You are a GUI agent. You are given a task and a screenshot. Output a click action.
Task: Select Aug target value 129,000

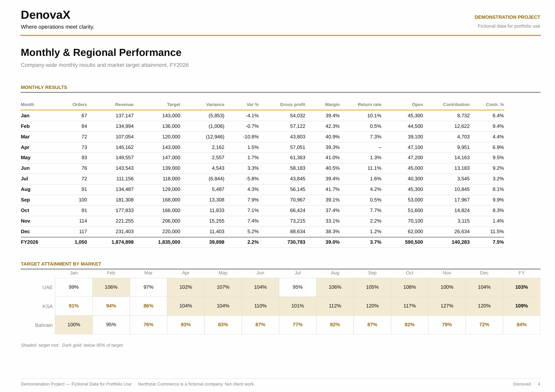pyautogui.click(x=171, y=189)
